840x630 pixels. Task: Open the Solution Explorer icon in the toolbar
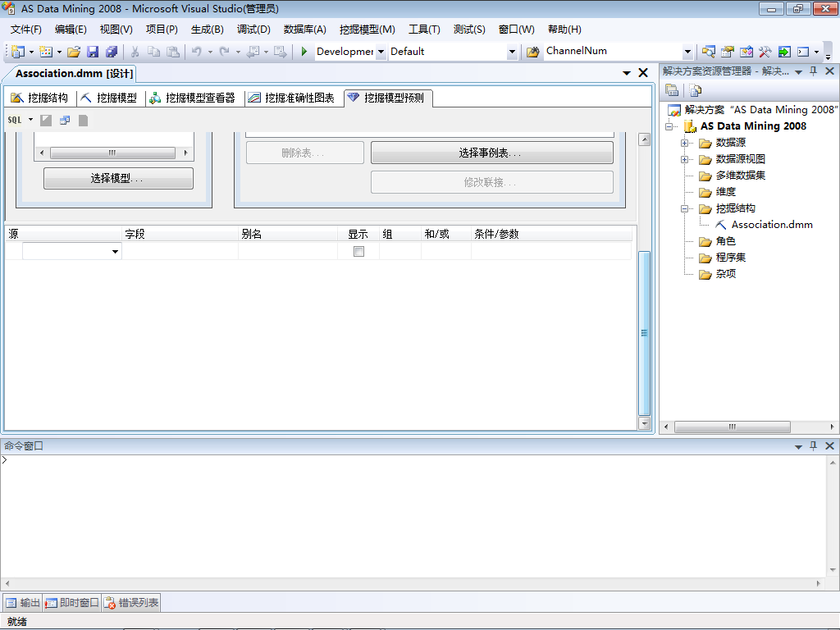click(x=708, y=52)
